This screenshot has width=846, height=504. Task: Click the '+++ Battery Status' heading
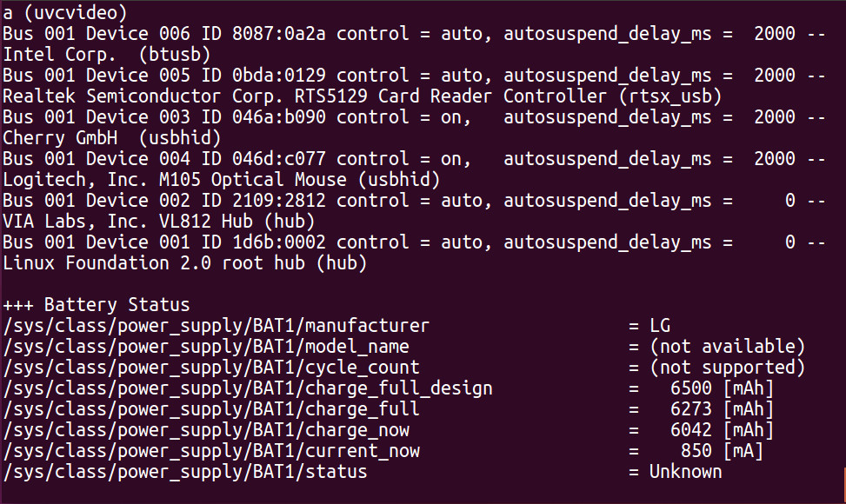coord(96,305)
